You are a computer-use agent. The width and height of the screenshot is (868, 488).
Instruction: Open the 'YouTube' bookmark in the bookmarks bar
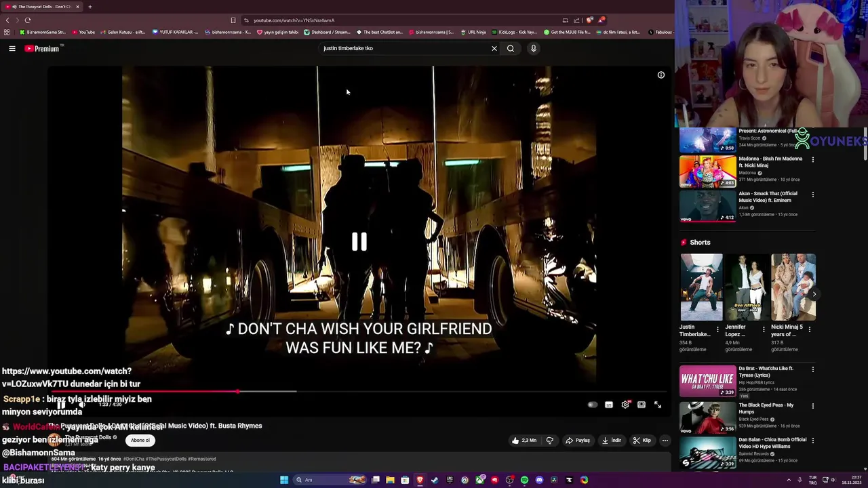coord(83,32)
